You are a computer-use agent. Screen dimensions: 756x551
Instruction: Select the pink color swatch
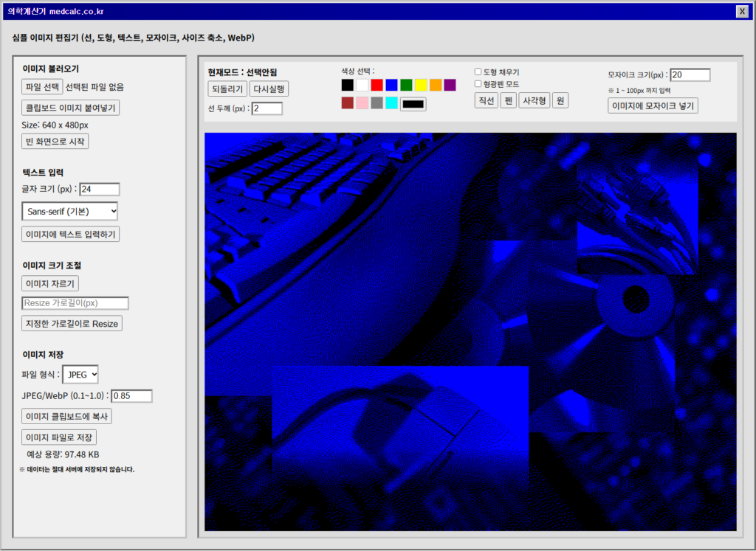click(362, 103)
